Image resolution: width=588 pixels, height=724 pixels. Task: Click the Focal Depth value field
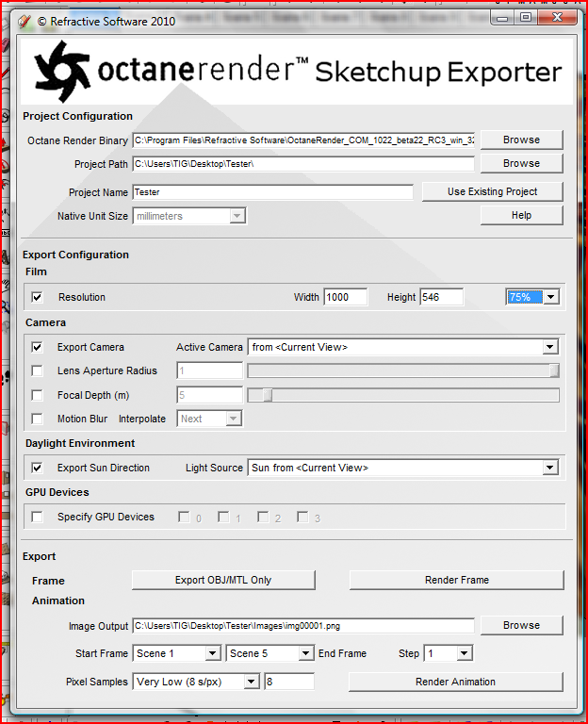(x=209, y=395)
